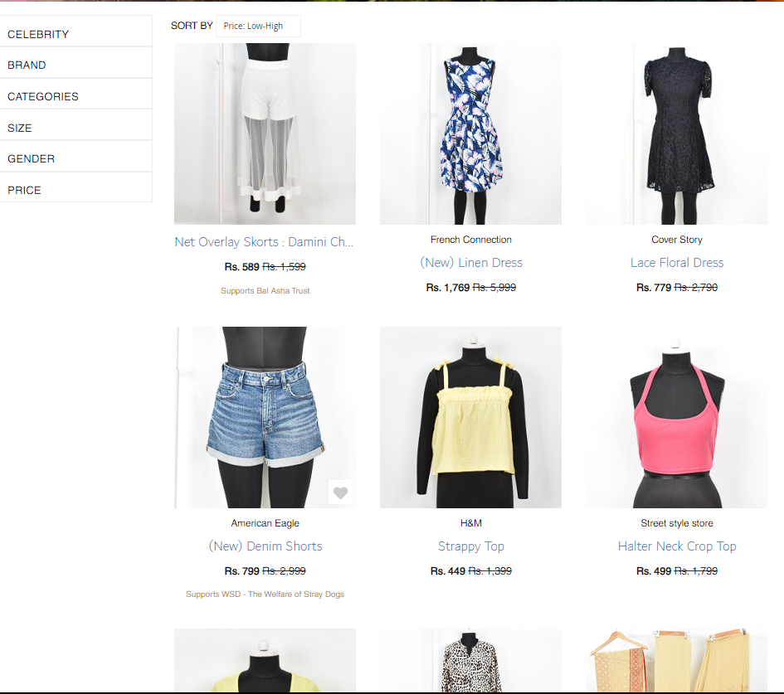
Task: Click Supports Bal Asha Trust text
Action: coord(265,291)
